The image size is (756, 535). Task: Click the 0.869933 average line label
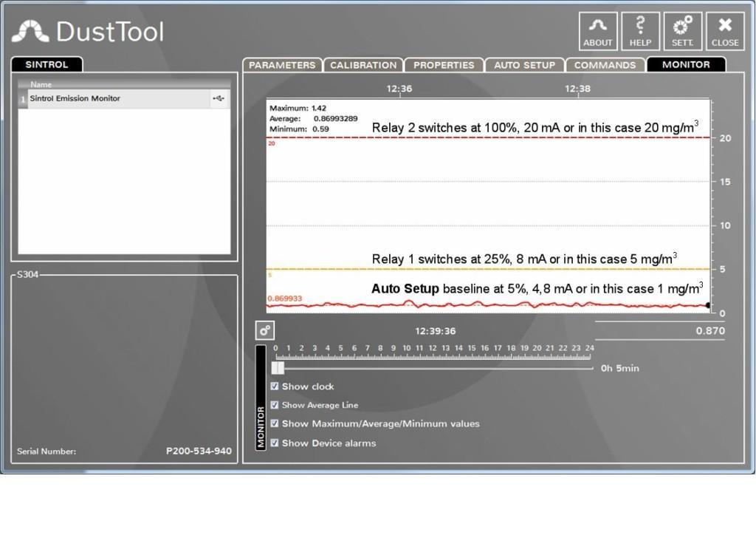[x=284, y=299]
